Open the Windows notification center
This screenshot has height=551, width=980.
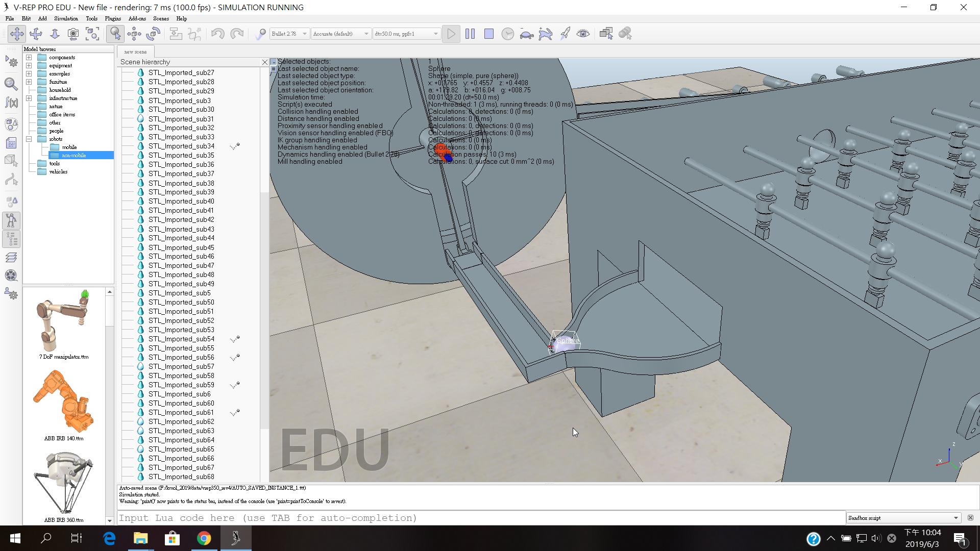pos(960,539)
